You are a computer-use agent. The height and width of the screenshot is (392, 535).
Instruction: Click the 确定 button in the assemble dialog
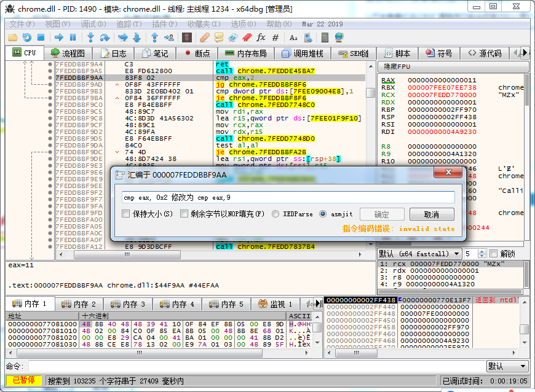pos(382,214)
